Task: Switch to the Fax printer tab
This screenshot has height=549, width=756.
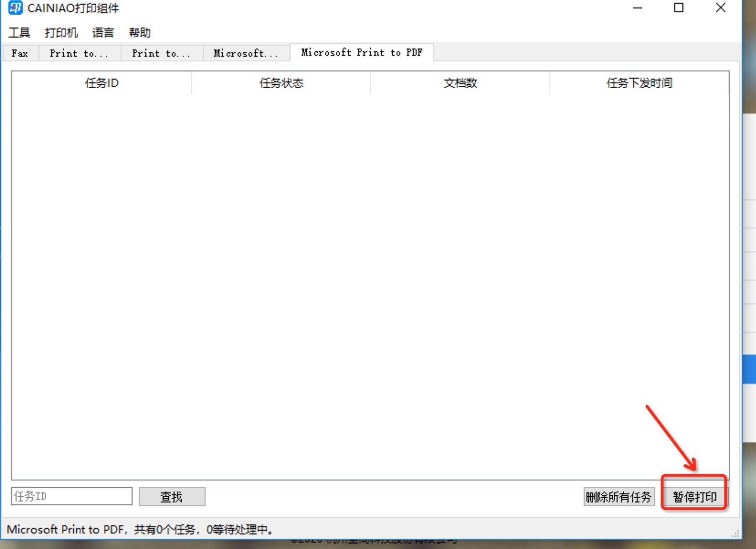Action: 20,53
